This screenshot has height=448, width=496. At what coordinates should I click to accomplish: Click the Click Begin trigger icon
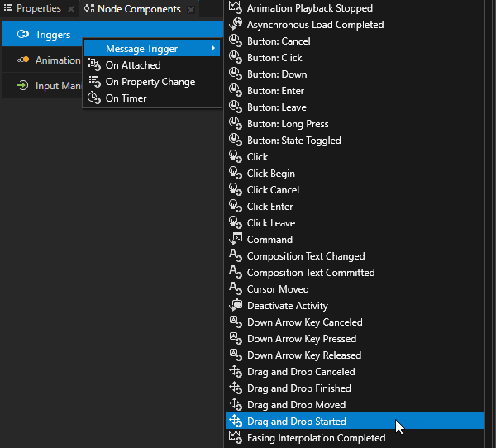236,173
